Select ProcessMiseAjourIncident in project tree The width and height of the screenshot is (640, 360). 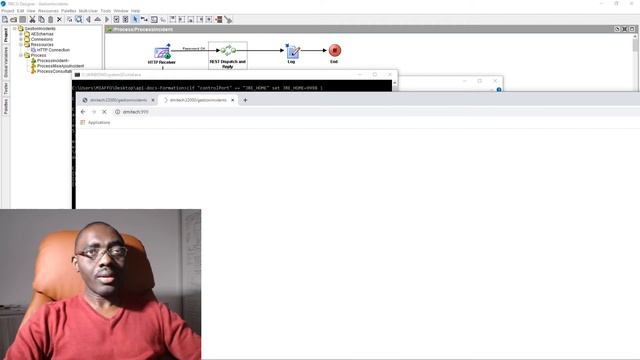click(60, 66)
